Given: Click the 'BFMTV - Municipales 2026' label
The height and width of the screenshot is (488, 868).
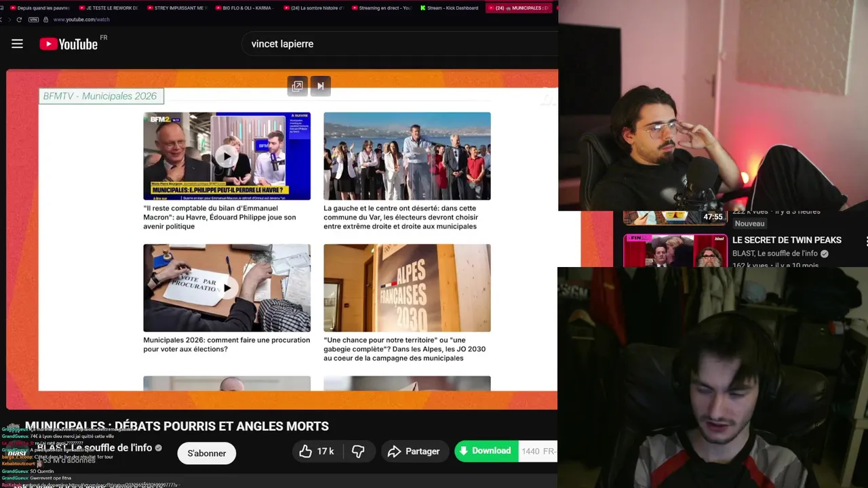Looking at the screenshot, I should pos(100,96).
